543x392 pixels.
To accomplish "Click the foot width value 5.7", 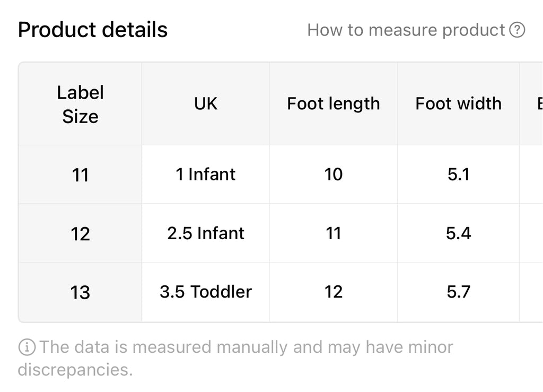I will 459,292.
